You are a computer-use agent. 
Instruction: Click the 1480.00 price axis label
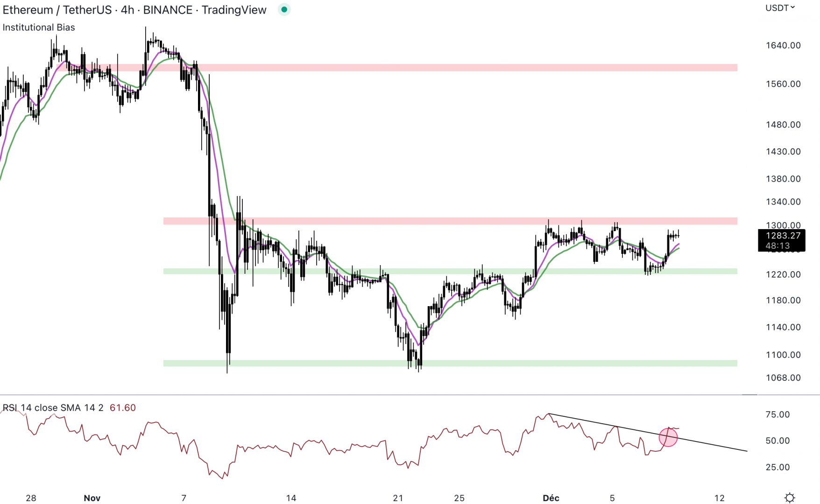[x=783, y=125]
